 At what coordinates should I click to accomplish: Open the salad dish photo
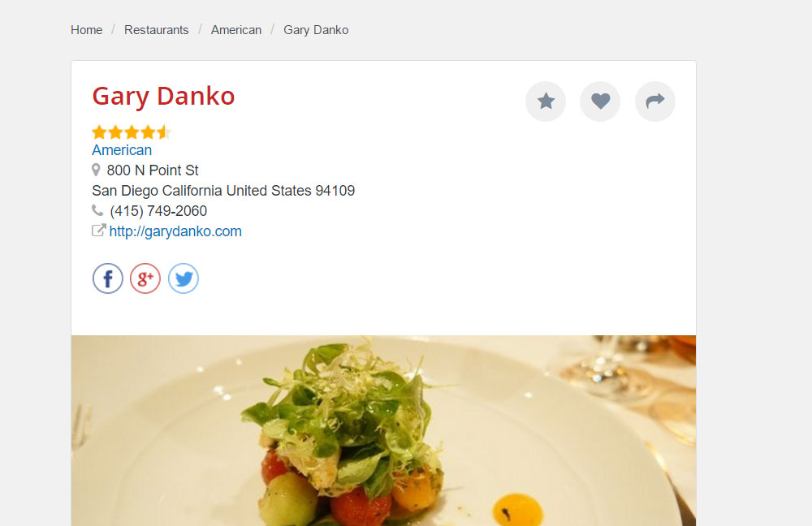[384, 431]
